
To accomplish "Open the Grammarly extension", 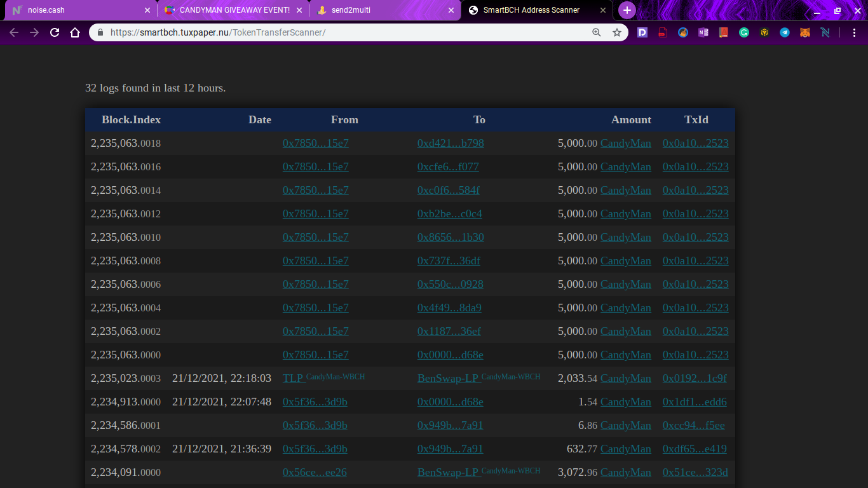I will (x=744, y=32).
